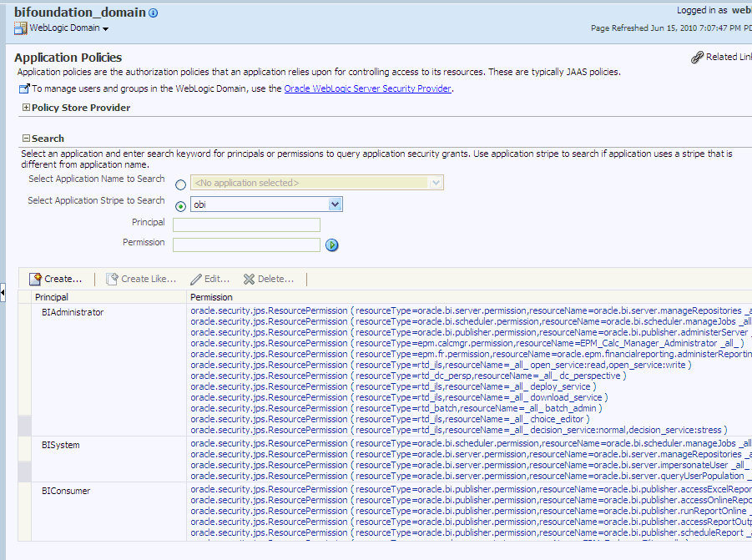Open Oracle WebLogic Server Security Provider link

click(367, 88)
